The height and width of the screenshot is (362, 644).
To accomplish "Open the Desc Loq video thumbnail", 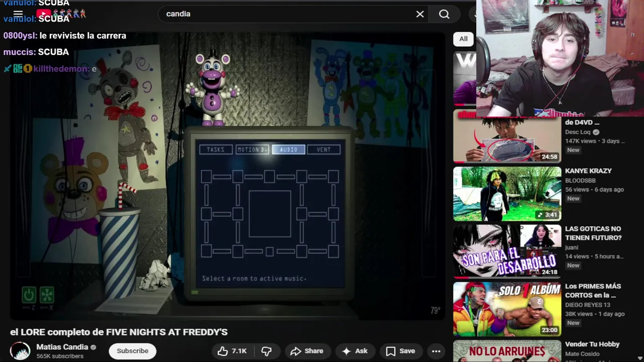I will [507, 137].
